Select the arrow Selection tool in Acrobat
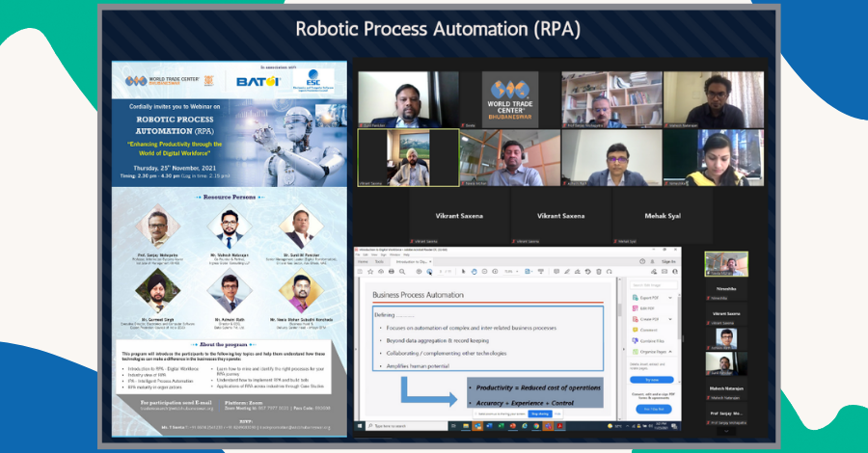The image size is (868, 453). (x=463, y=272)
